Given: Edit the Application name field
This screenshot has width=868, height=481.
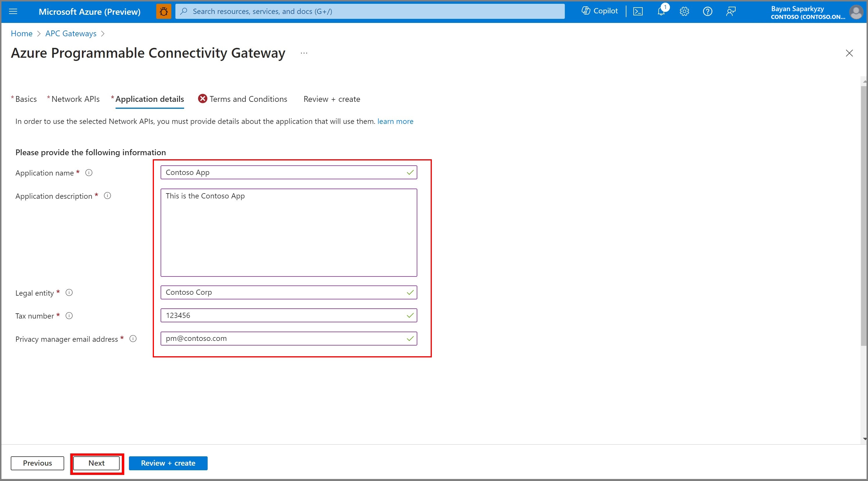Looking at the screenshot, I should pyautogui.click(x=289, y=172).
